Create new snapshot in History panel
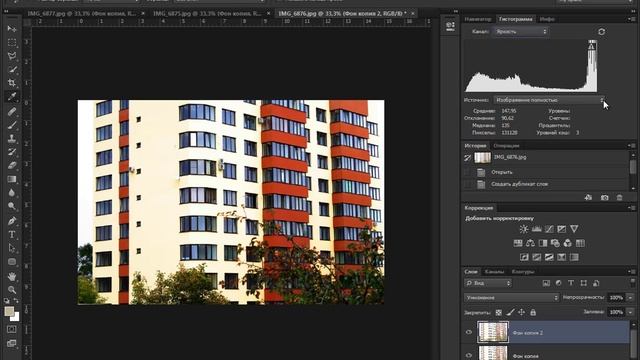The image size is (640, 360). (x=604, y=198)
